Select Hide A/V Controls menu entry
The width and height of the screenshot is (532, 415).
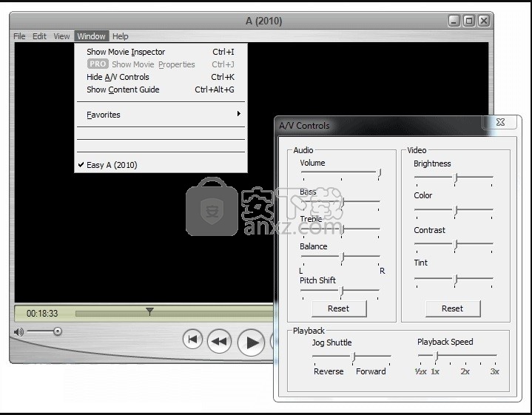(x=161, y=77)
